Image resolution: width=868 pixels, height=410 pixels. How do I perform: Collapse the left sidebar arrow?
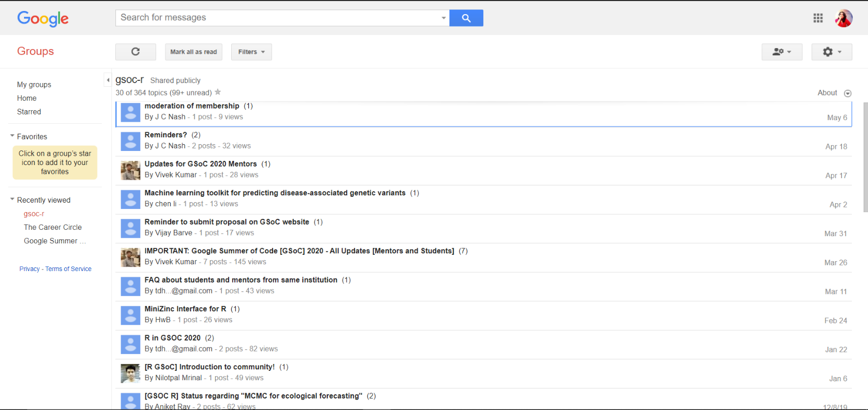pos(108,80)
